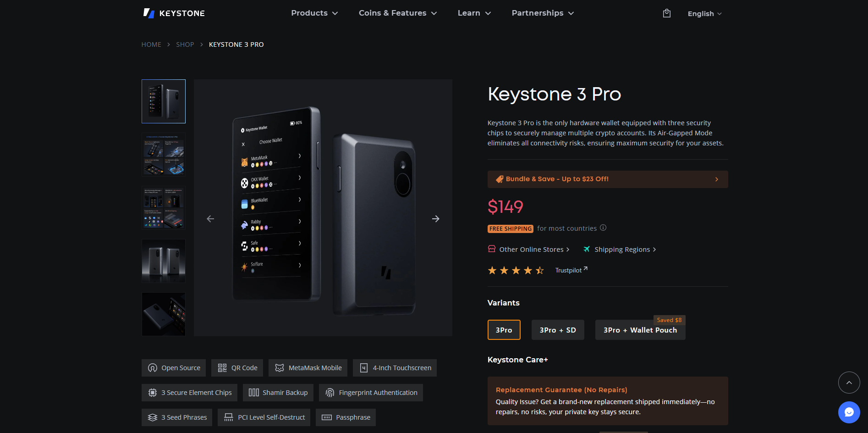
Task: Expand the Products dropdown menu
Action: tap(313, 13)
